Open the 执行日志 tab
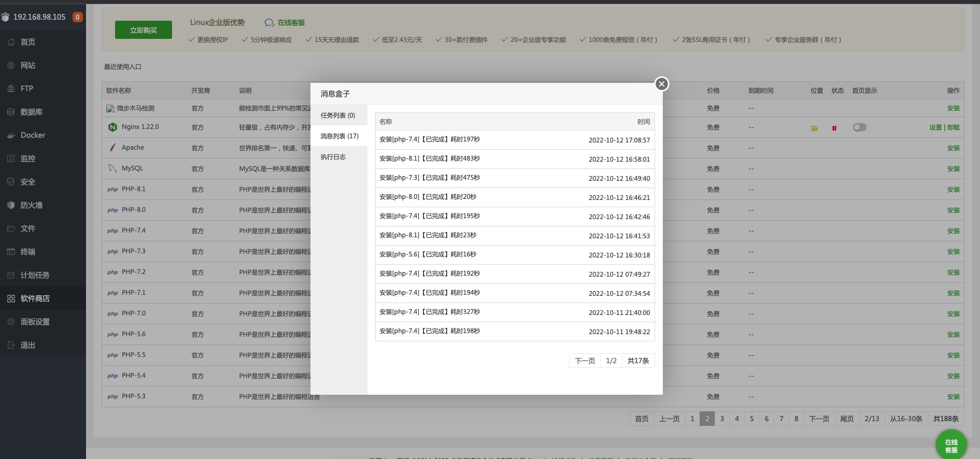980x459 pixels. [338, 157]
